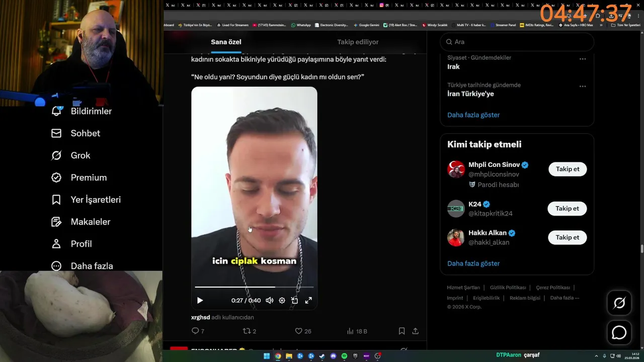Open Spotify from the taskbar
The height and width of the screenshot is (362, 644).
(344, 356)
